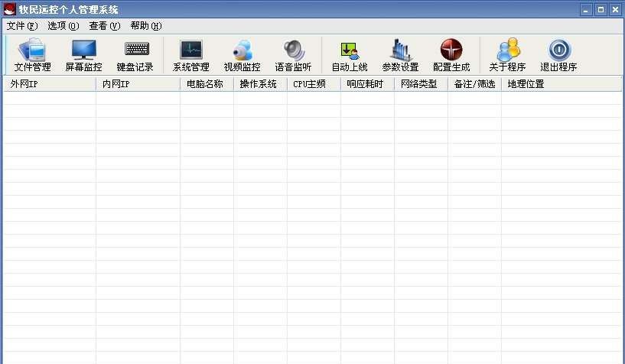Click the 电脑名称 column header
This screenshot has height=364, width=625.
click(207, 84)
